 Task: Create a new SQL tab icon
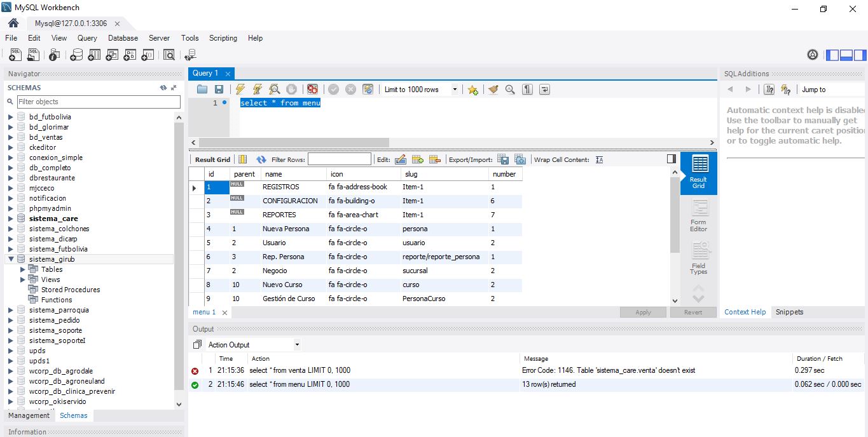click(15, 55)
